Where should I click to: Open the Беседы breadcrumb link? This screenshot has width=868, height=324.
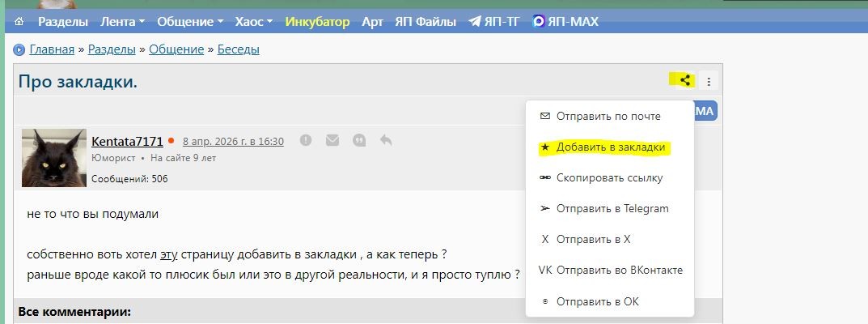click(x=238, y=49)
